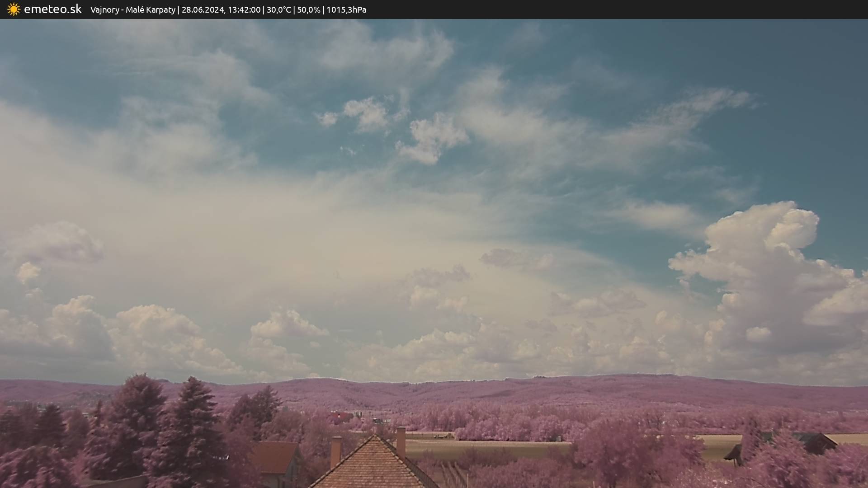
Task: Click the sun logo icon
Action: pyautogui.click(x=14, y=9)
